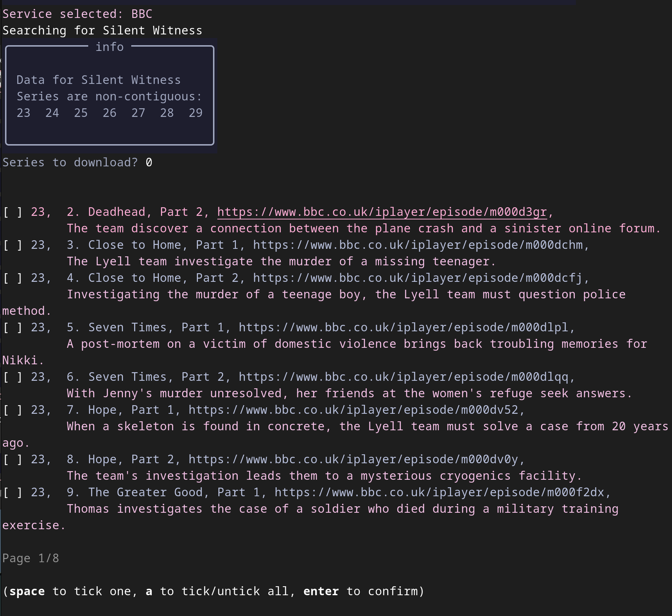Click series number 29 in the info box

pos(195,113)
